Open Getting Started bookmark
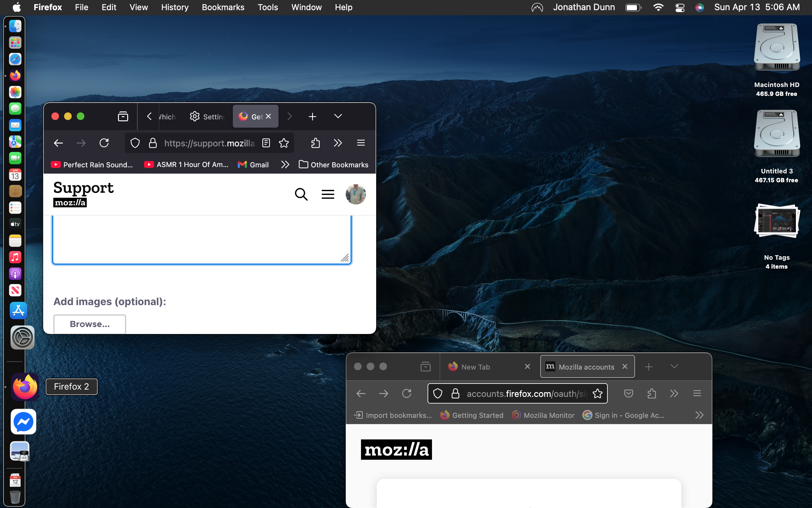The width and height of the screenshot is (812, 508). coord(472,415)
